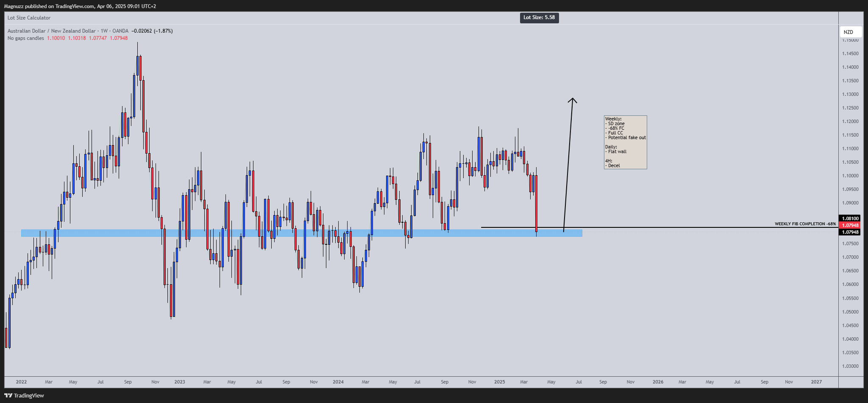Click the 1.13000 price axis label
Image resolution: width=868 pixels, height=403 pixels.
(850, 94)
